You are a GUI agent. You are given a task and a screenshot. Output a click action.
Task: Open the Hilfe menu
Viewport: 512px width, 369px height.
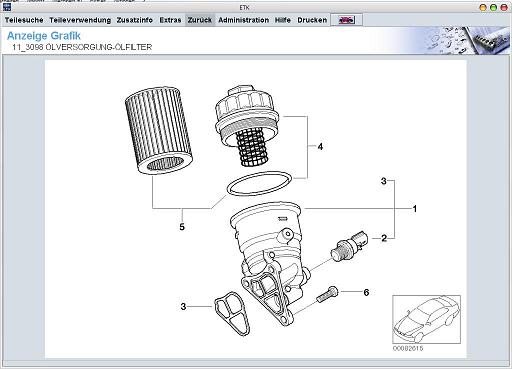coord(283,20)
